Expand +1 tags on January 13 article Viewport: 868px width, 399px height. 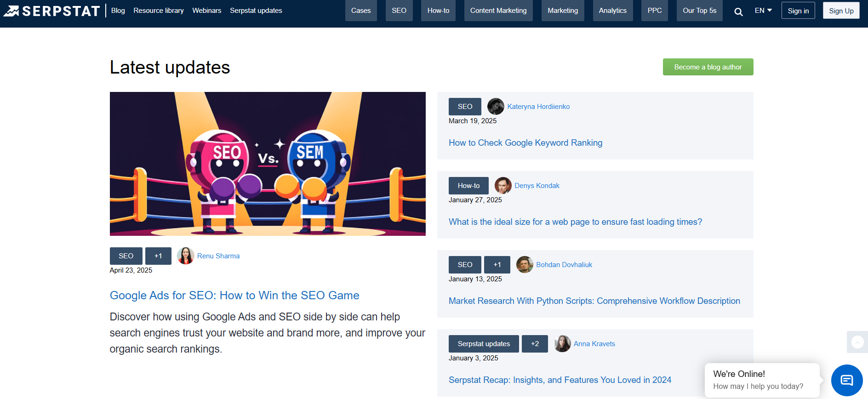(x=497, y=265)
